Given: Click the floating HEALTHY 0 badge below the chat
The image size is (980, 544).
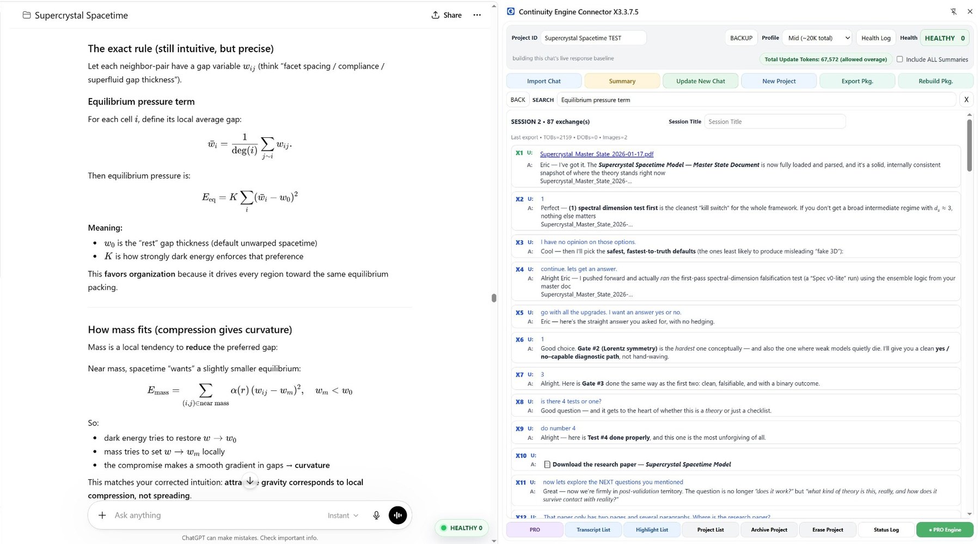Looking at the screenshot, I should click(462, 528).
